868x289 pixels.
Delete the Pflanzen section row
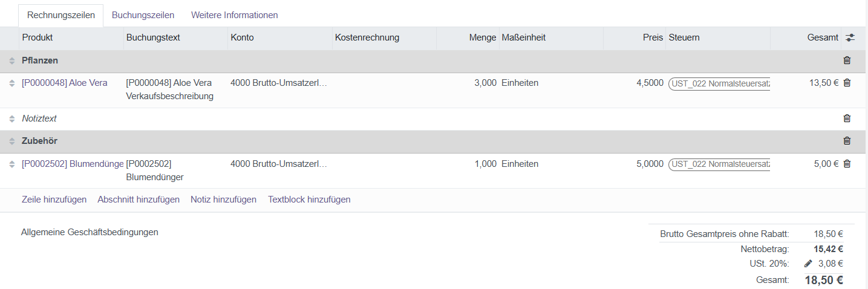point(847,60)
